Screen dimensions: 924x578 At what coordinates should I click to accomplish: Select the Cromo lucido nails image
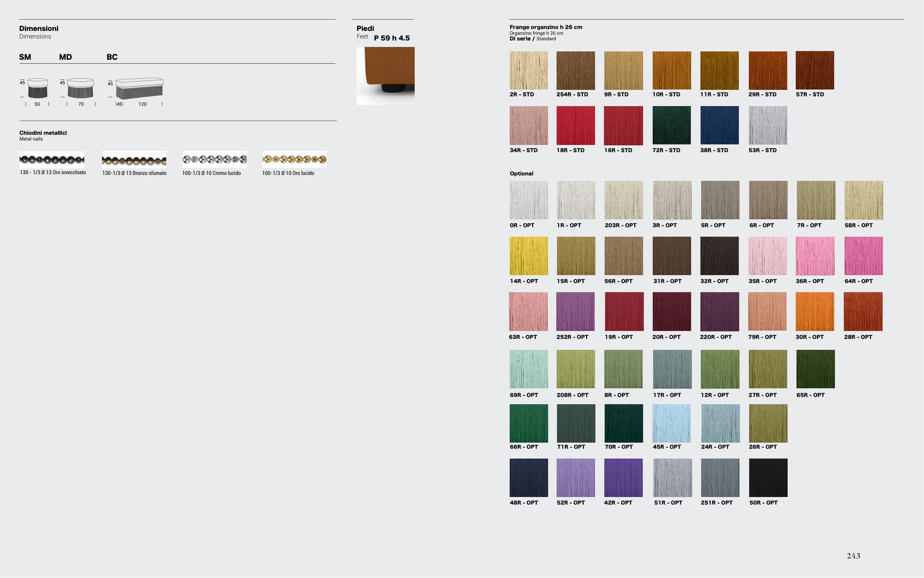[x=214, y=159]
